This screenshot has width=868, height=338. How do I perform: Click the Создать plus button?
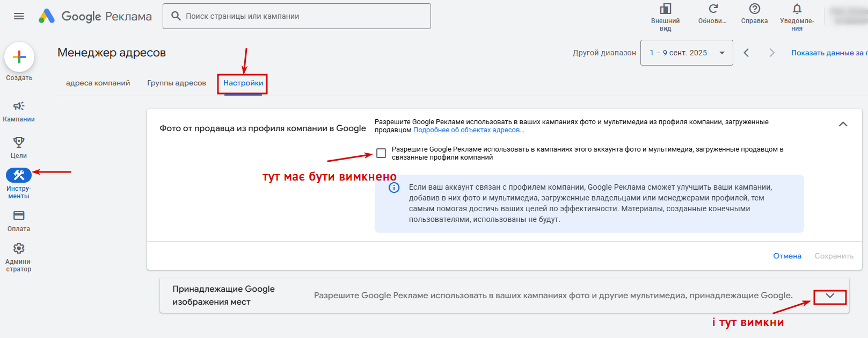[19, 57]
